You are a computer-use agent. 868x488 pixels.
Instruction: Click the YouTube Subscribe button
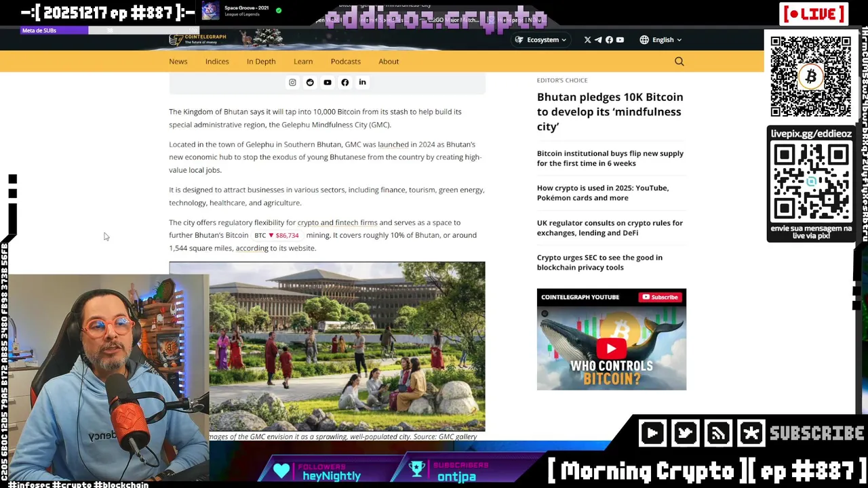660,297
